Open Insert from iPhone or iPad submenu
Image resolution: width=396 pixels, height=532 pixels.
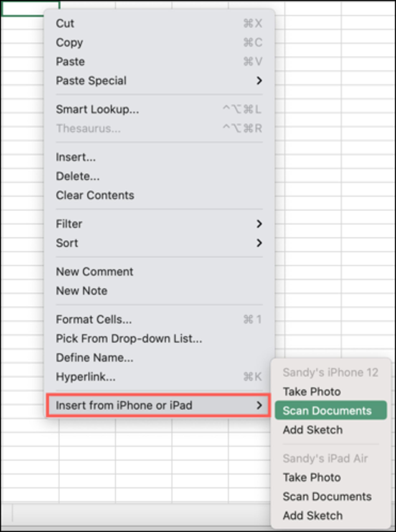coord(158,405)
